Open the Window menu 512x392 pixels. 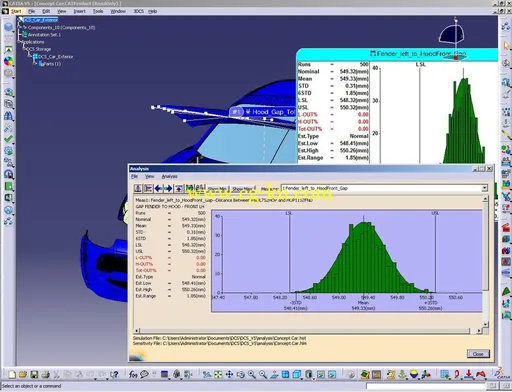coord(118,11)
